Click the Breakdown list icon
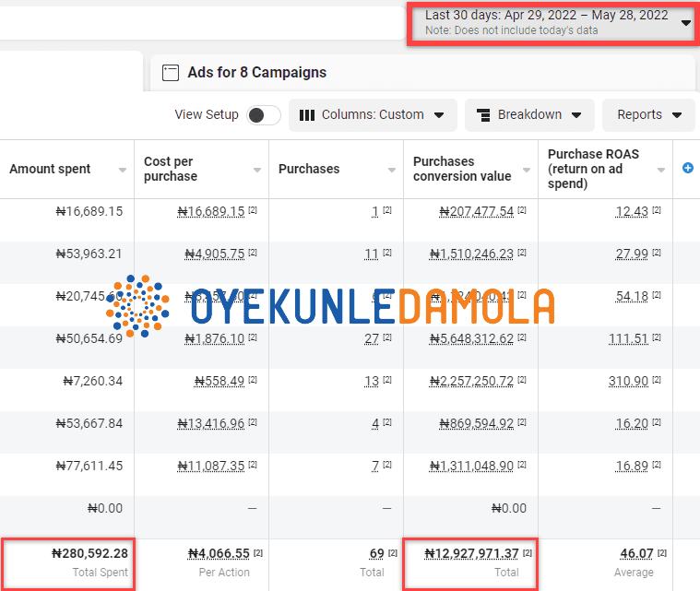 point(483,115)
